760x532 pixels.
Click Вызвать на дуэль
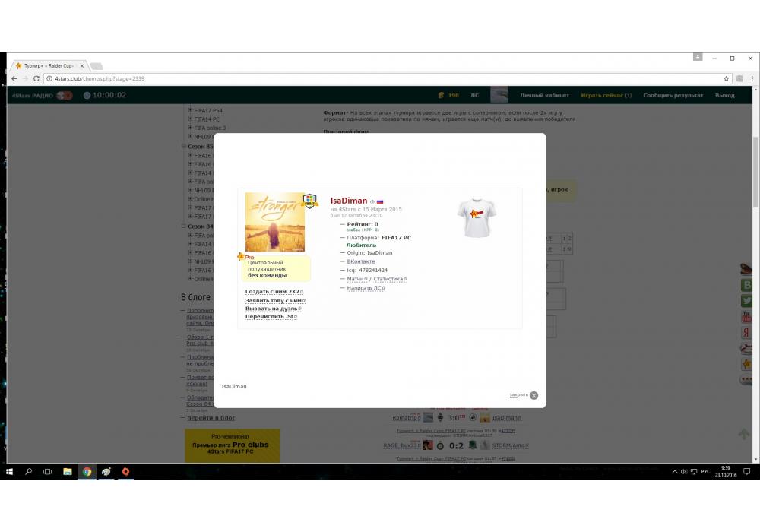(x=273, y=309)
